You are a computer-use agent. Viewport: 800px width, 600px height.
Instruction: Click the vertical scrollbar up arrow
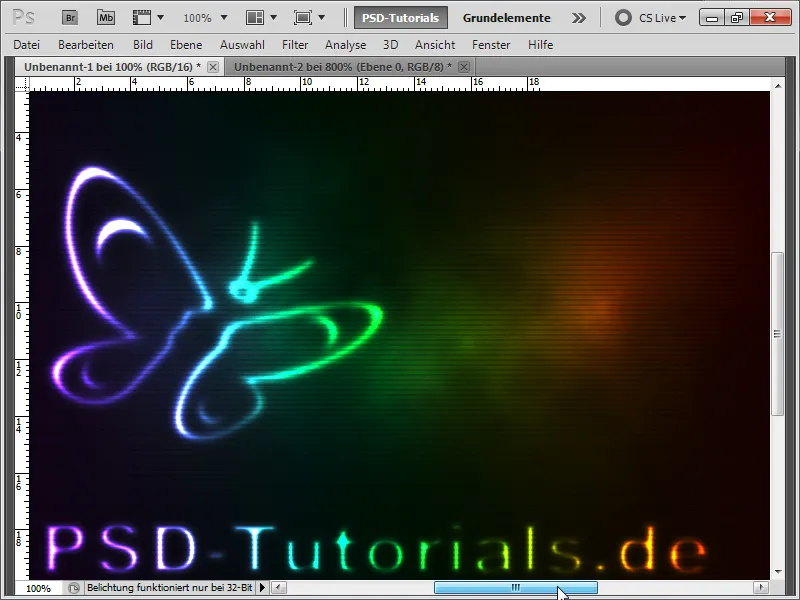(x=778, y=86)
